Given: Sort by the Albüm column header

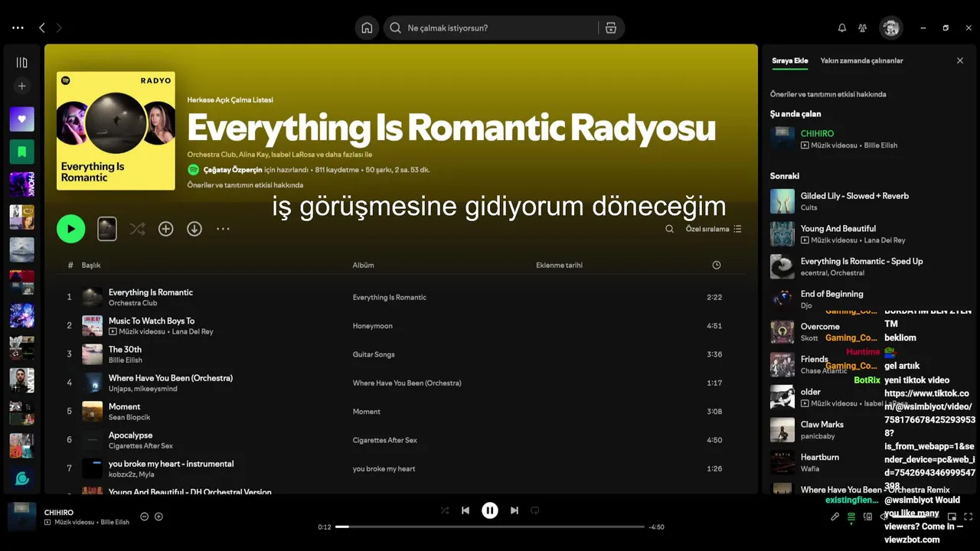Looking at the screenshot, I should (363, 265).
